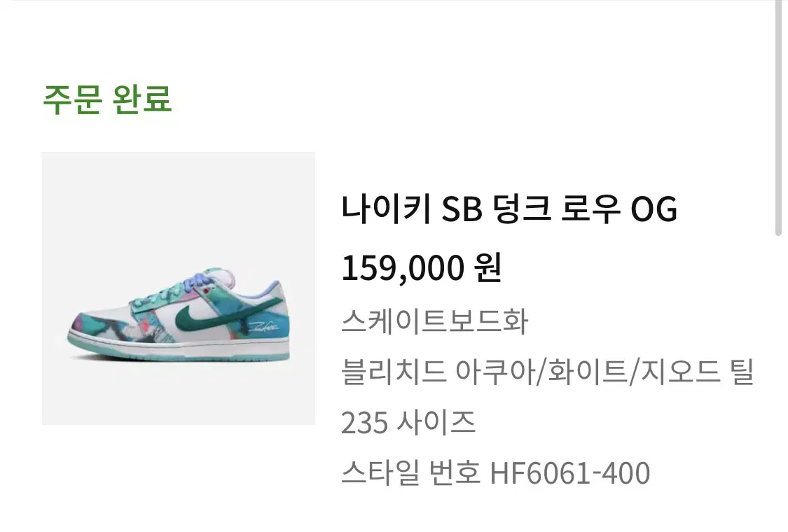
Task: Click the 원 currency symbol after the price
Action: coord(488,267)
